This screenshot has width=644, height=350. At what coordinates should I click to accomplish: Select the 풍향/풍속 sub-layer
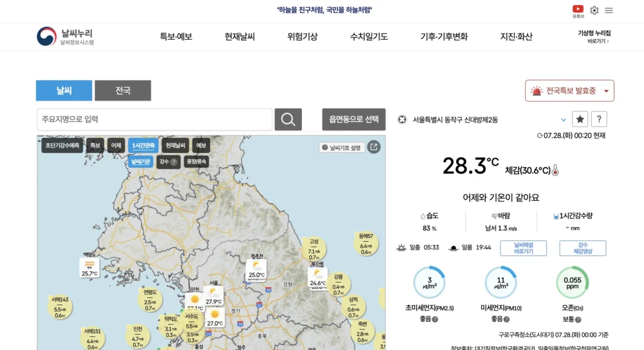[196, 162]
